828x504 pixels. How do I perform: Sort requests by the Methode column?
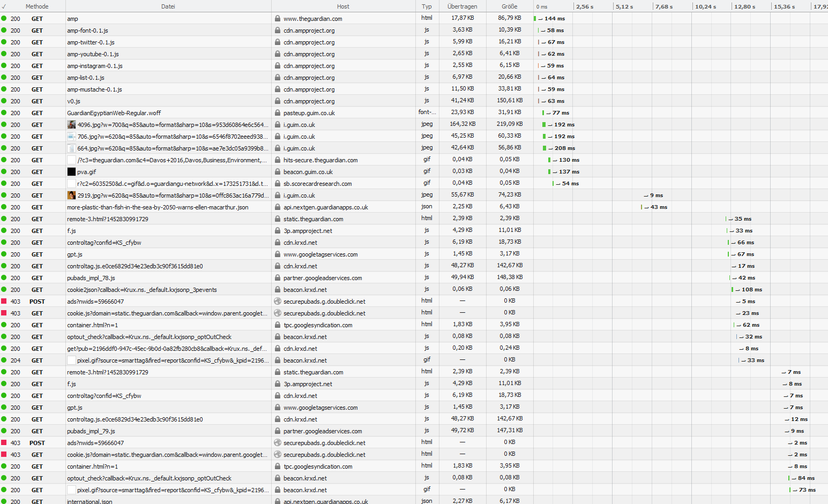pyautogui.click(x=37, y=6)
